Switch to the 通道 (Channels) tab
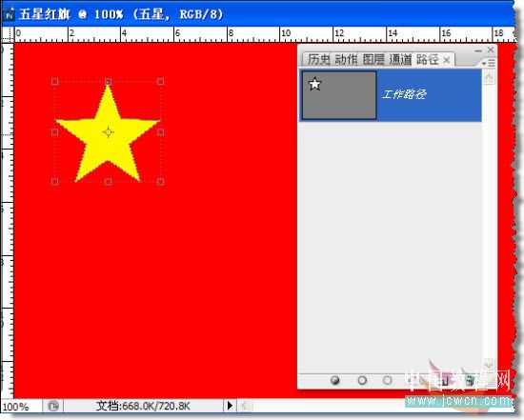Screen dimensions: 524x420 pyautogui.click(x=400, y=60)
